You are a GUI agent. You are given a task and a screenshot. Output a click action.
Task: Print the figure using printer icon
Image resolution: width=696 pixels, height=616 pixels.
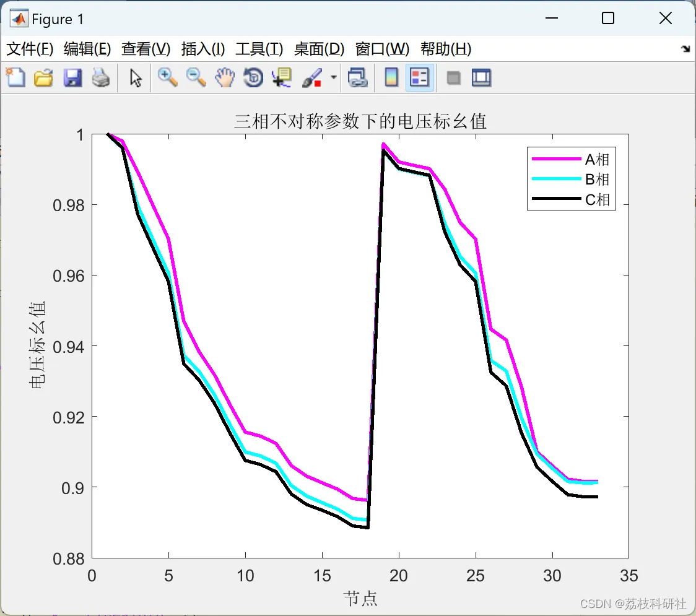(101, 77)
